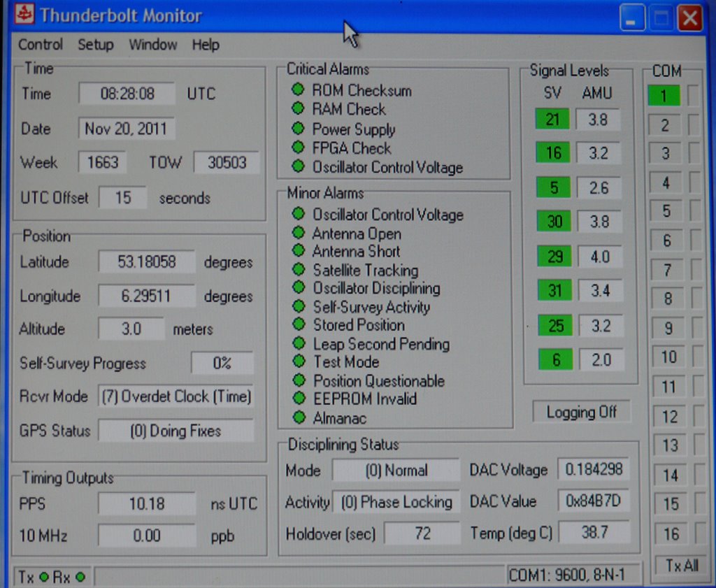
Task: Toggle the Logging Off button
Action: click(x=581, y=412)
